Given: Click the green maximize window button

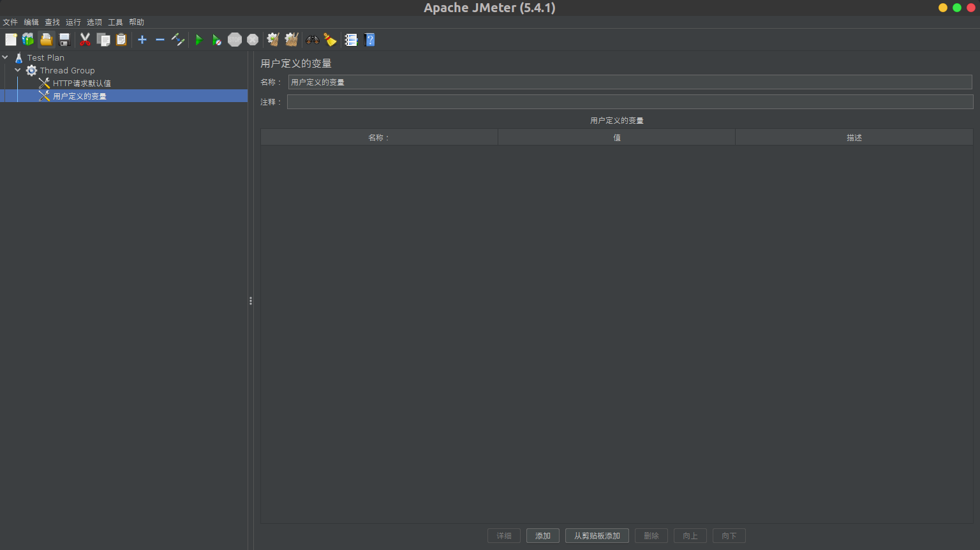Looking at the screenshot, I should click(x=957, y=8).
